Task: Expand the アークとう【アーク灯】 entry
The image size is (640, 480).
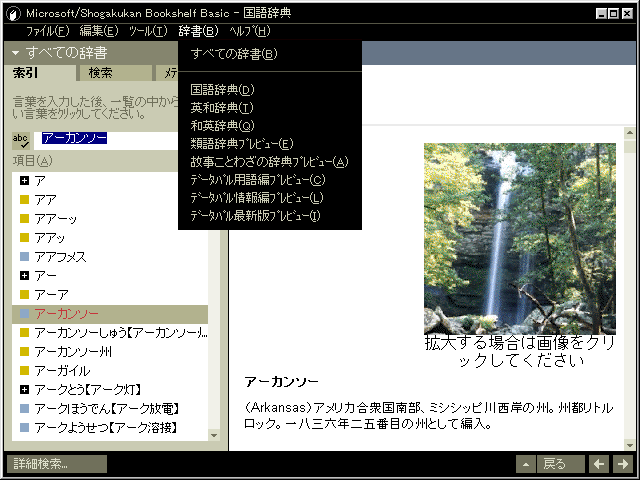Action: pyautogui.click(x=25, y=389)
